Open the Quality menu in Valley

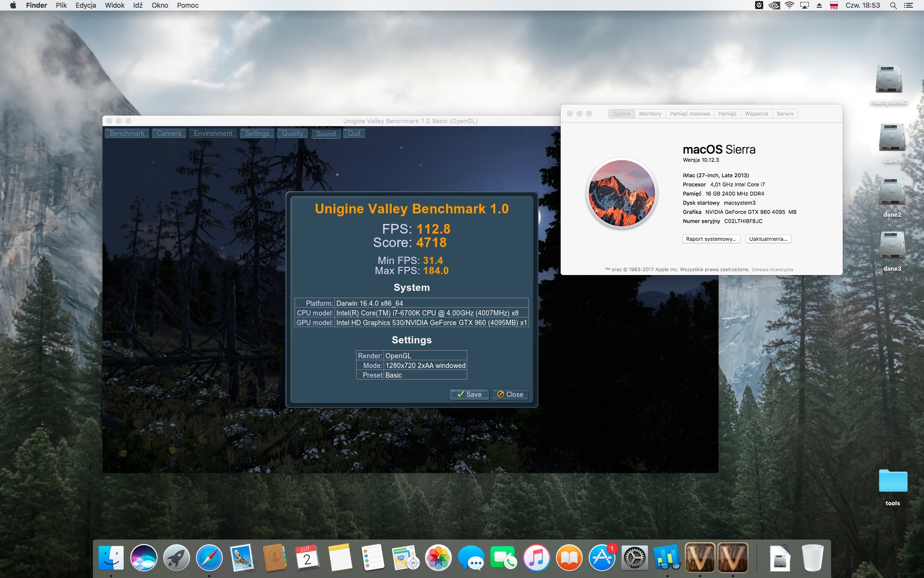[293, 133]
